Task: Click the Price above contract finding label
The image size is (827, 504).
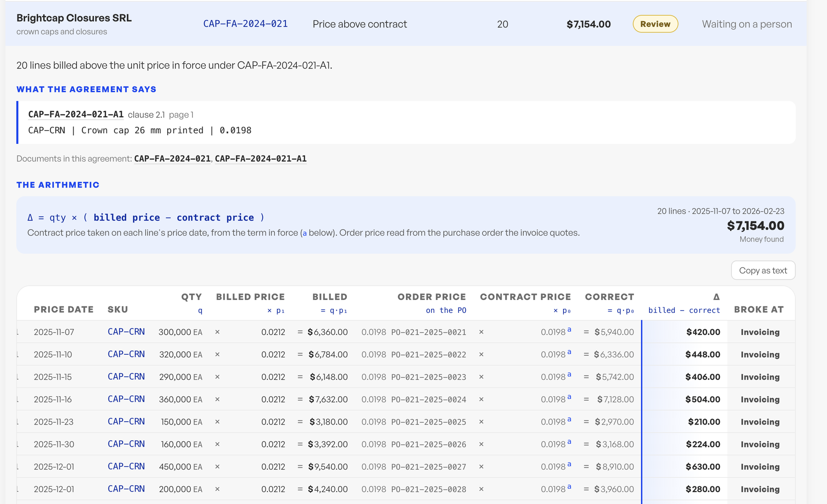Action: tap(360, 24)
